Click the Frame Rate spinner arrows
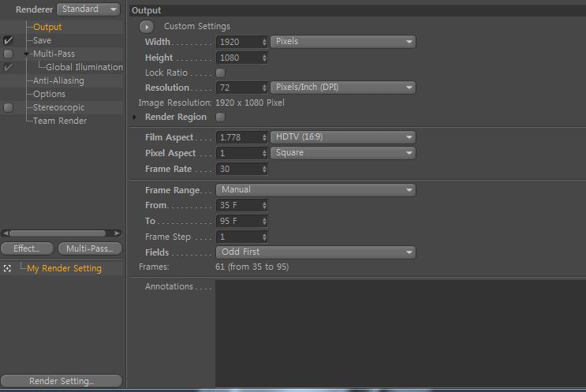The image size is (586, 392). click(x=264, y=170)
